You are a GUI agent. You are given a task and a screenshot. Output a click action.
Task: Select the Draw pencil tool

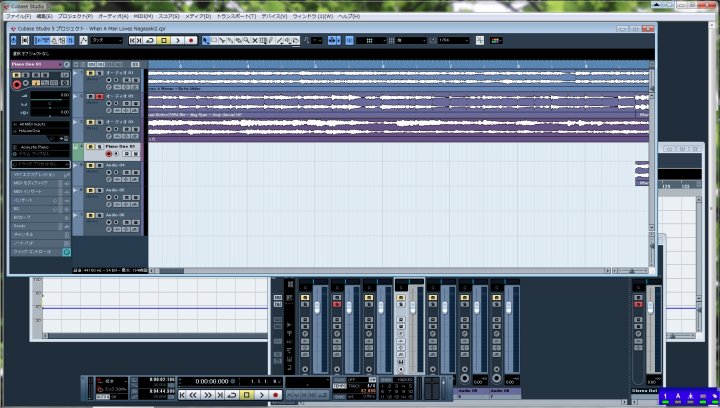271,40
